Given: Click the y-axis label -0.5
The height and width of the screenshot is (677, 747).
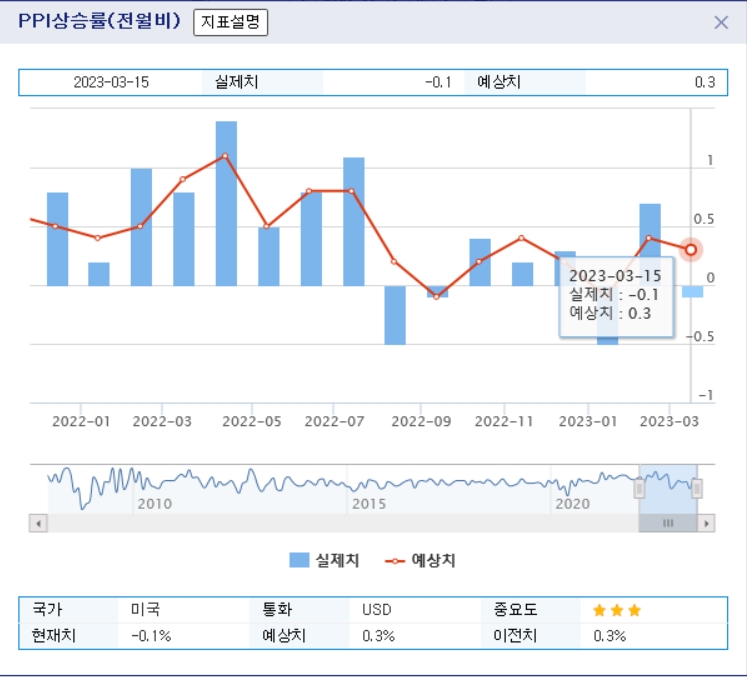Looking at the screenshot, I should pos(700,337).
